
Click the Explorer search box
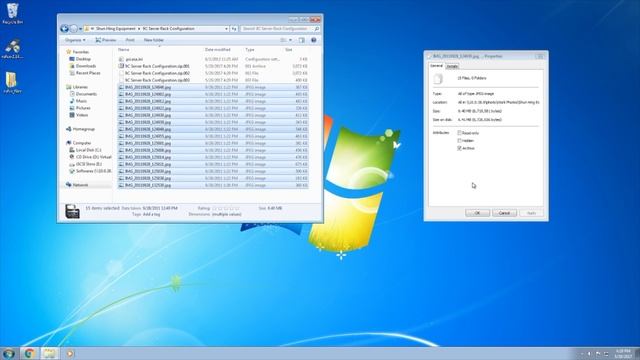coord(280,29)
